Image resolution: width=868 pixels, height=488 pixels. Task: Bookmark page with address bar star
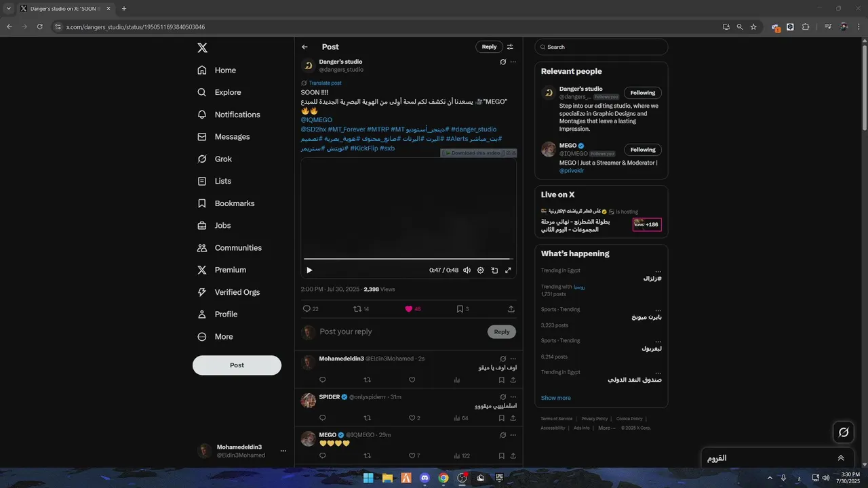(x=753, y=27)
